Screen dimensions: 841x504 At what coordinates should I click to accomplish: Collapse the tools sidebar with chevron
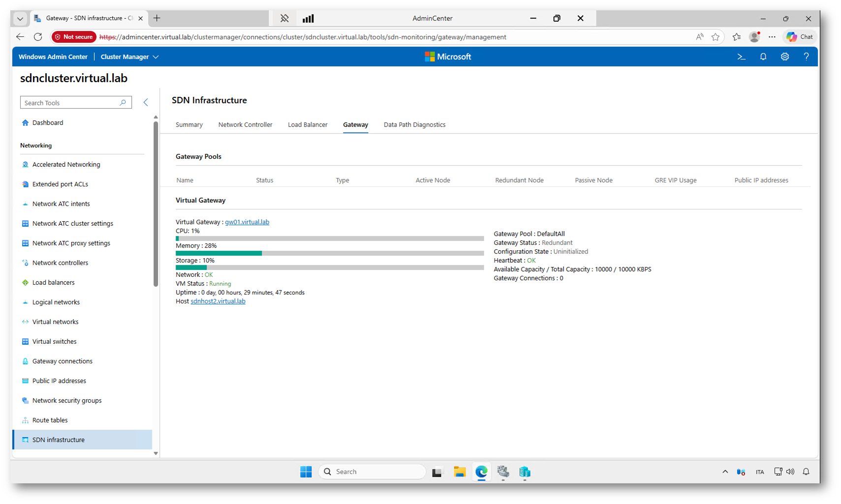coord(146,102)
